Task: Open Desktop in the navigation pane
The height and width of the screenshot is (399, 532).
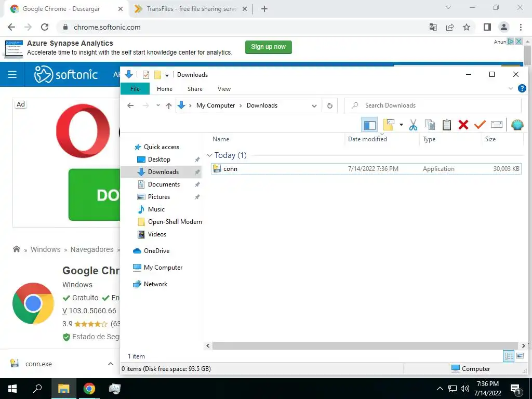Action: (x=159, y=159)
